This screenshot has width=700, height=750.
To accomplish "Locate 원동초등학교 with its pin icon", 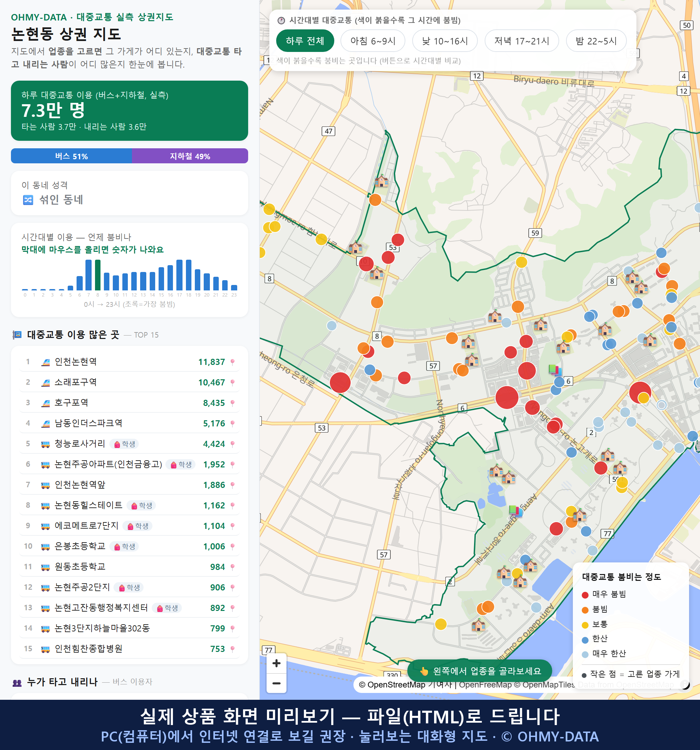I will point(232,567).
